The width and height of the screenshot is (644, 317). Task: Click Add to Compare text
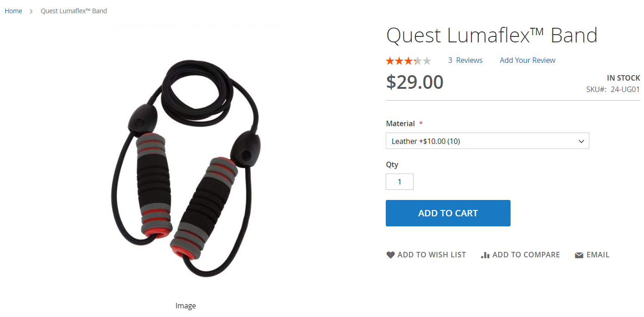coord(526,255)
